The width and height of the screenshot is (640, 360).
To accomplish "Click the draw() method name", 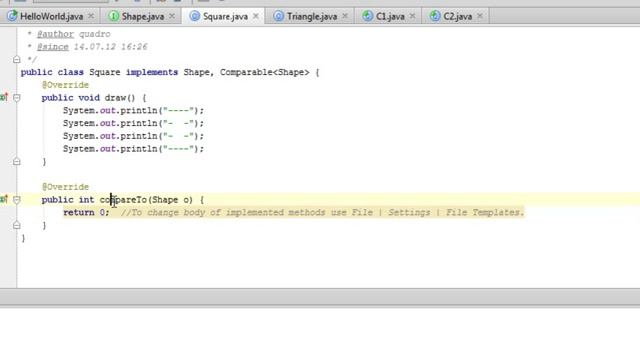I will point(120,98).
